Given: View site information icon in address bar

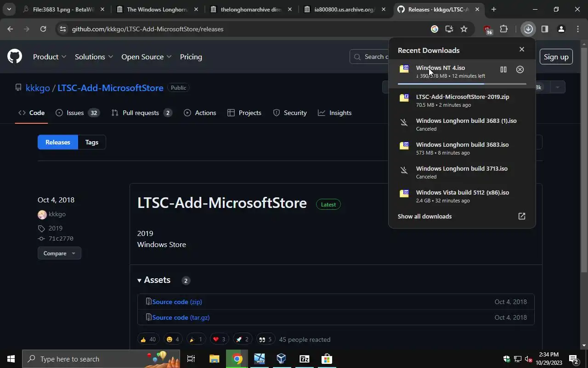Looking at the screenshot, I should pyautogui.click(x=63, y=29).
